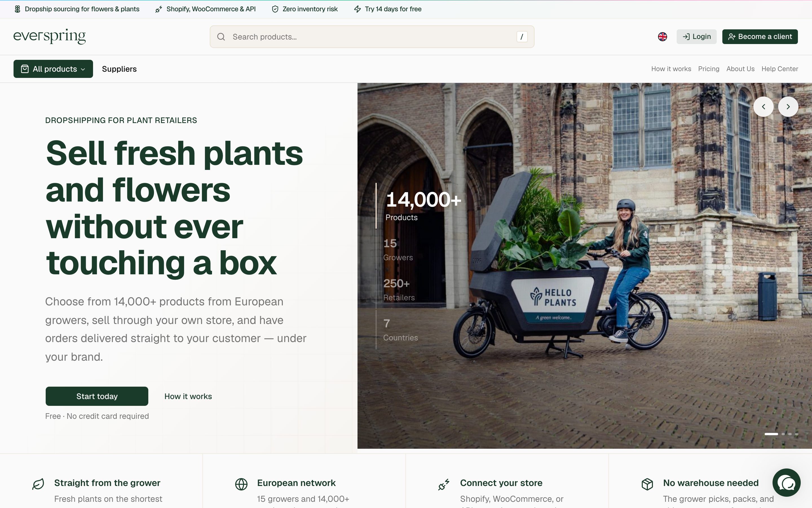Click the Try 14 days for free text
Viewport: 812px width, 508px height.
[393, 9]
